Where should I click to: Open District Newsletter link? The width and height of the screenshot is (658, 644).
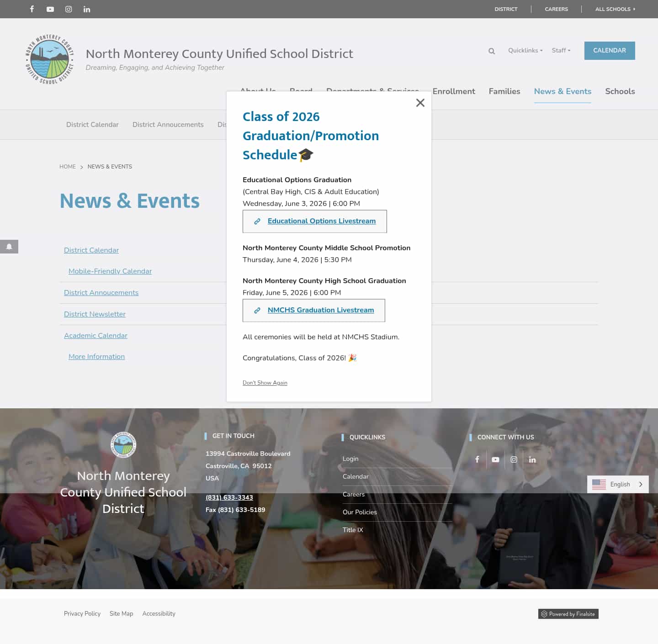[x=95, y=314]
